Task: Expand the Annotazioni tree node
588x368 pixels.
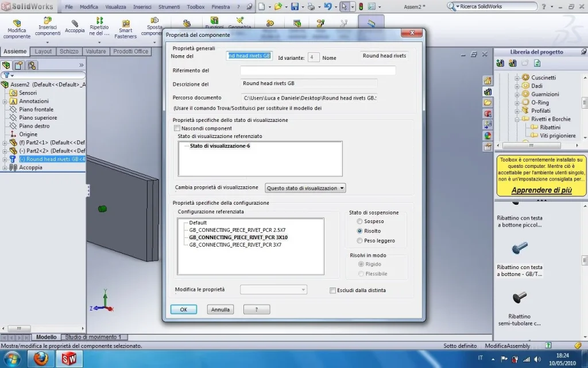Action: [5, 101]
